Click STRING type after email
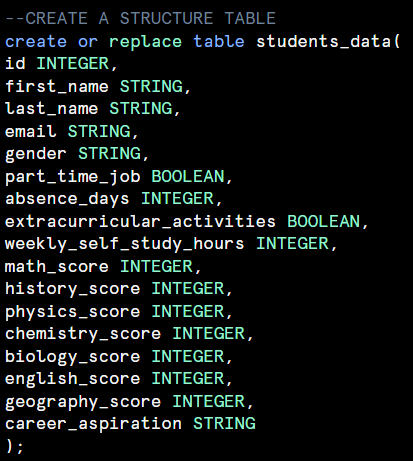This screenshot has width=413, height=461. (99, 131)
